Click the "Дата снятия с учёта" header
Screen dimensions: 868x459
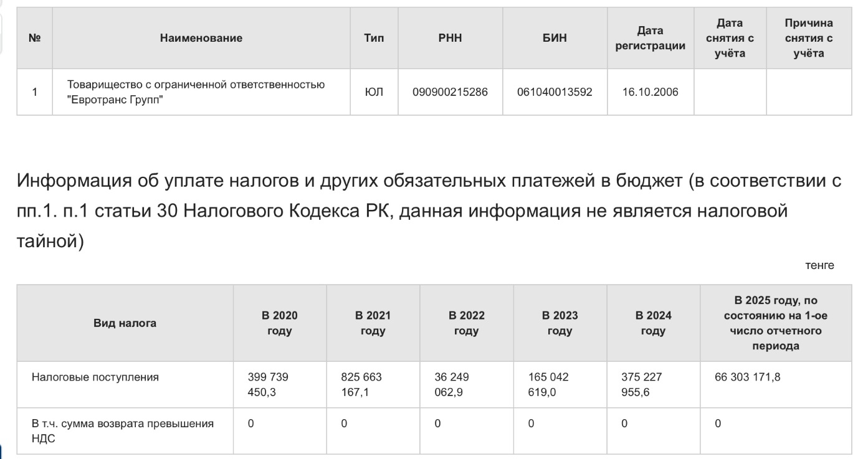pyautogui.click(x=730, y=38)
